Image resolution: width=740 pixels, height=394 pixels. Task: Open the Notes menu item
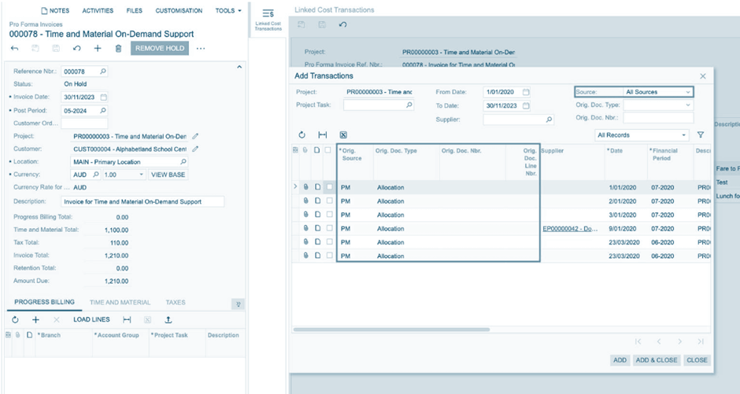(55, 10)
